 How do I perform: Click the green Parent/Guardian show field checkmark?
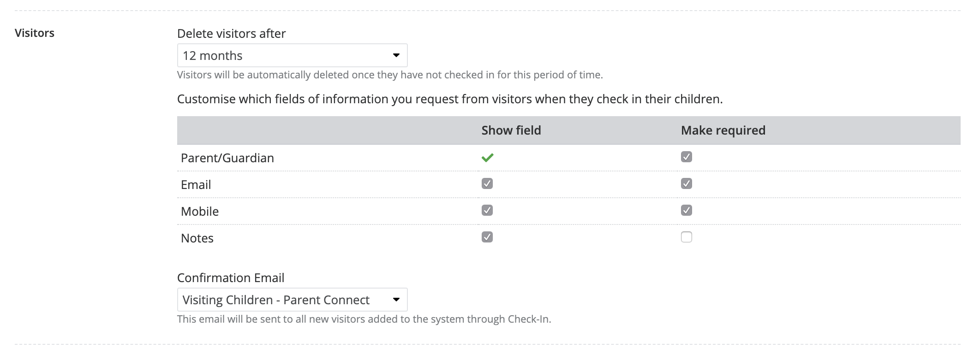pyautogui.click(x=487, y=158)
